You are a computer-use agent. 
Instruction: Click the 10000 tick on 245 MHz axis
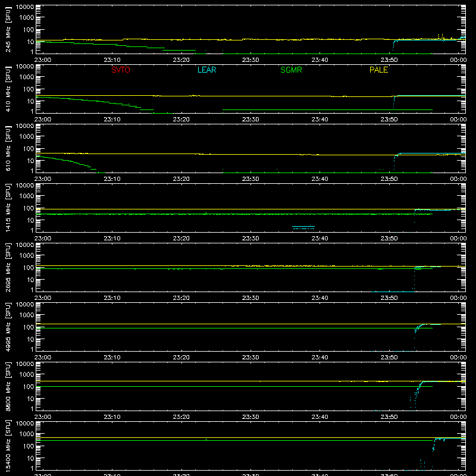click(x=25, y=7)
